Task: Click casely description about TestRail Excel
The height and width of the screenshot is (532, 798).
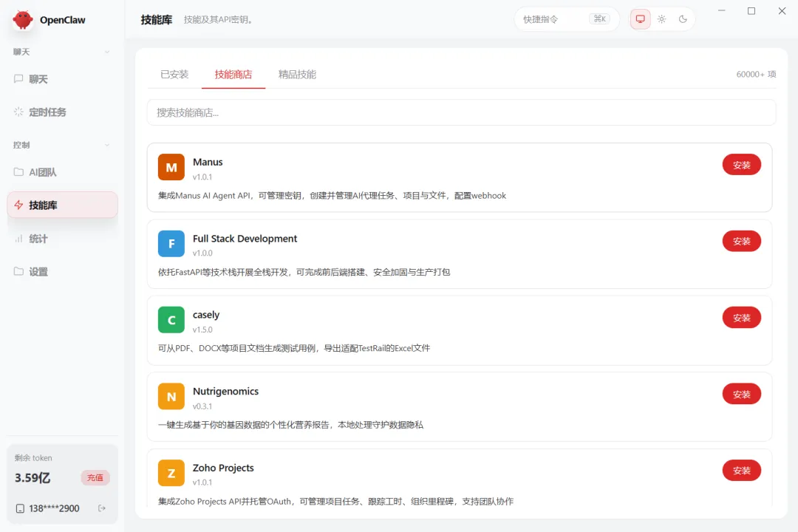Action: 293,348
